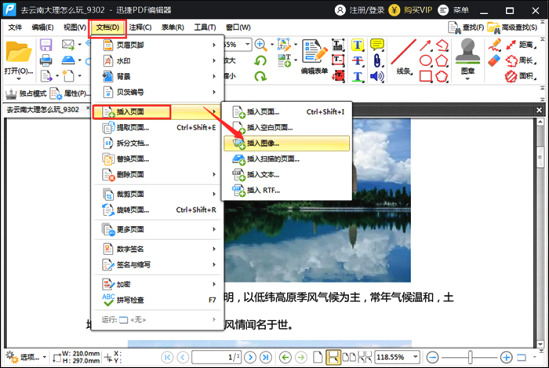
Task: Expand the 背景 background submenu
Action: [158, 76]
